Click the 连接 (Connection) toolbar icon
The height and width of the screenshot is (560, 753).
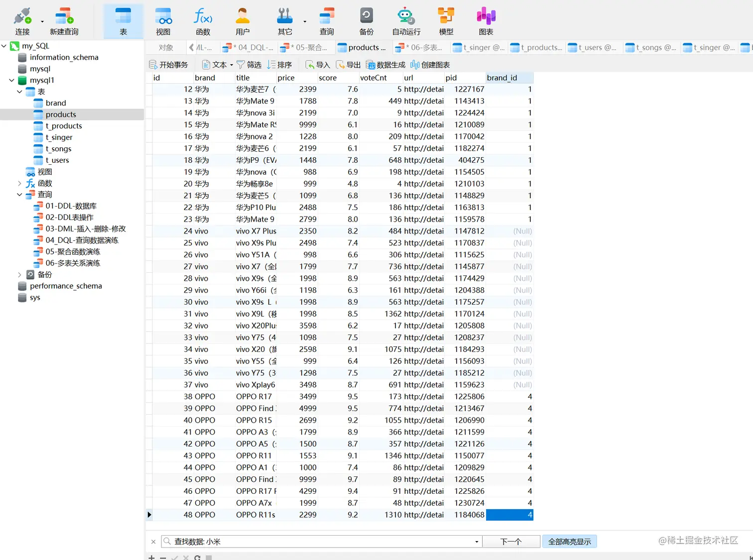tap(22, 21)
